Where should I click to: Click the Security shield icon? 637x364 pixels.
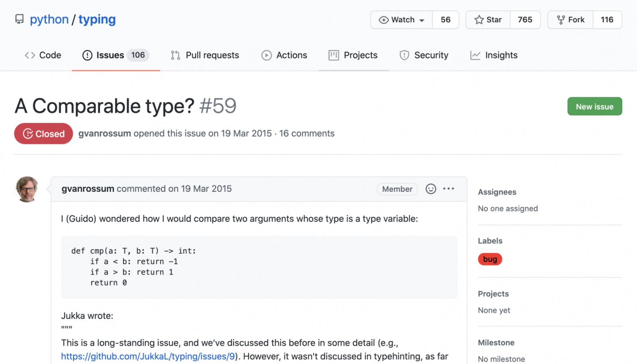(x=404, y=55)
